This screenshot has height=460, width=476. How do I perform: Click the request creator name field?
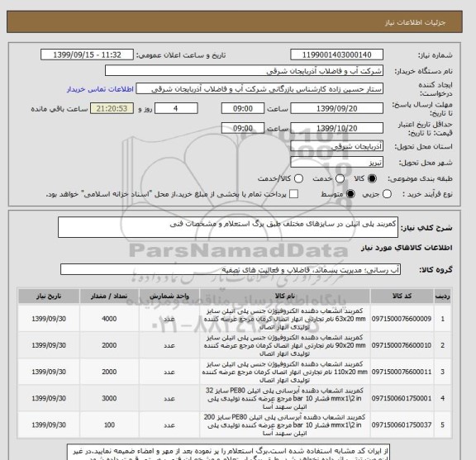[x=259, y=89]
